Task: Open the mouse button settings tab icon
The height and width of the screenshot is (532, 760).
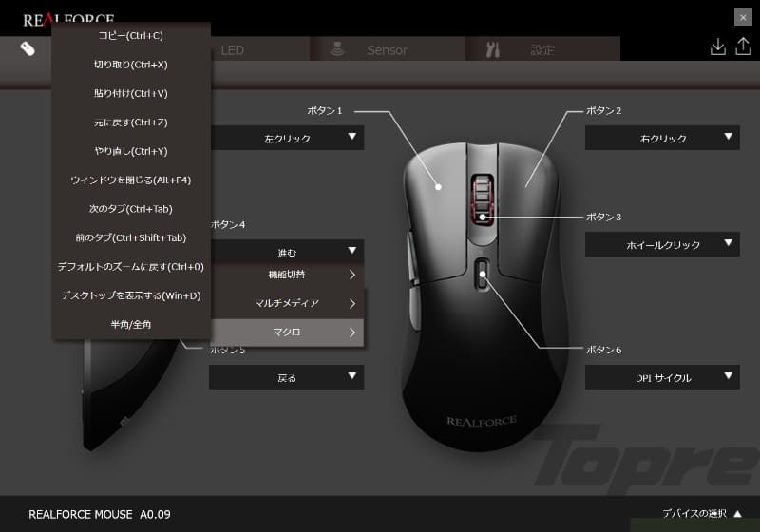Action: pyautogui.click(x=28, y=49)
